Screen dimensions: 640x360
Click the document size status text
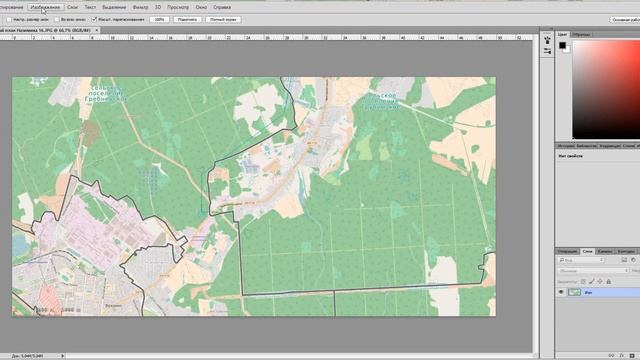27,356
